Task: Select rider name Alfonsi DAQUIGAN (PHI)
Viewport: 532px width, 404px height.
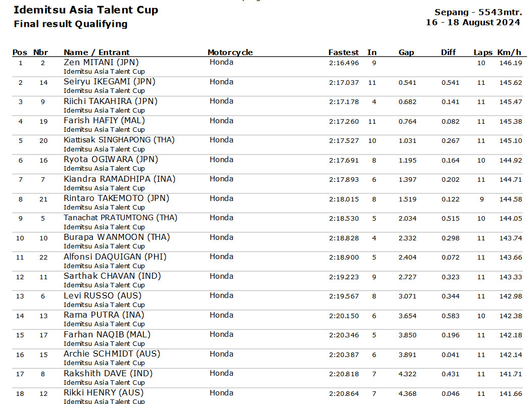Action: (x=115, y=257)
